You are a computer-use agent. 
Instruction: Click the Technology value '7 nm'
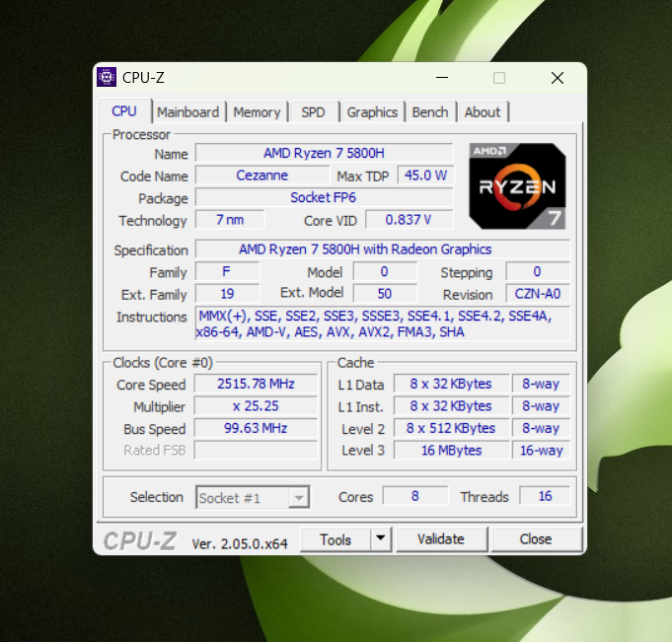pos(230,220)
